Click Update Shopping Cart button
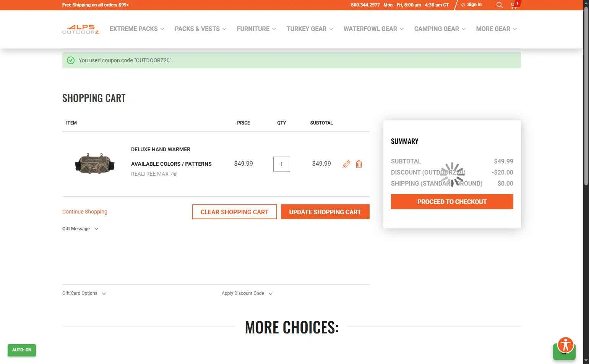This screenshot has height=364, width=589. click(x=325, y=212)
